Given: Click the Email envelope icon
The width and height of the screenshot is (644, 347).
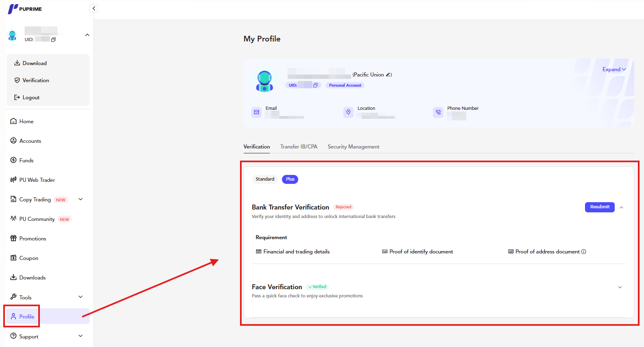Looking at the screenshot, I should point(257,112).
